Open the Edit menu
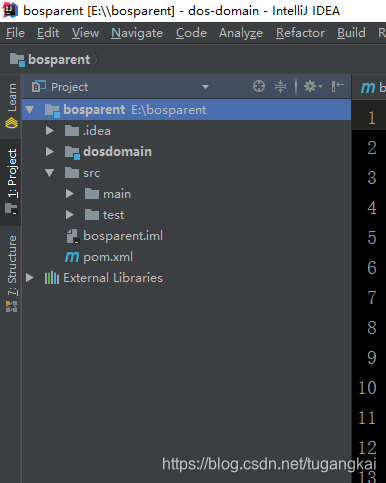This screenshot has height=483, width=386. (x=48, y=33)
